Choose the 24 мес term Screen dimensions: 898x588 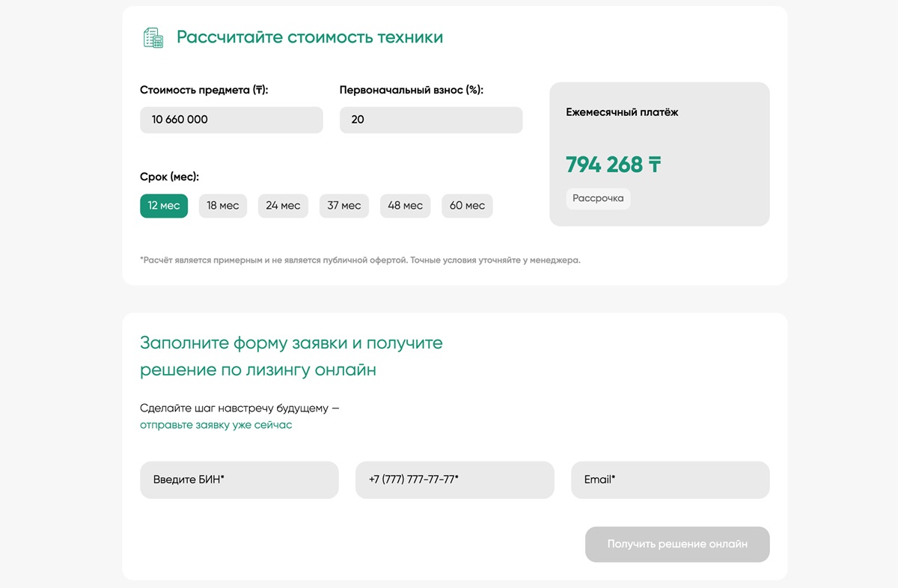pyautogui.click(x=283, y=206)
